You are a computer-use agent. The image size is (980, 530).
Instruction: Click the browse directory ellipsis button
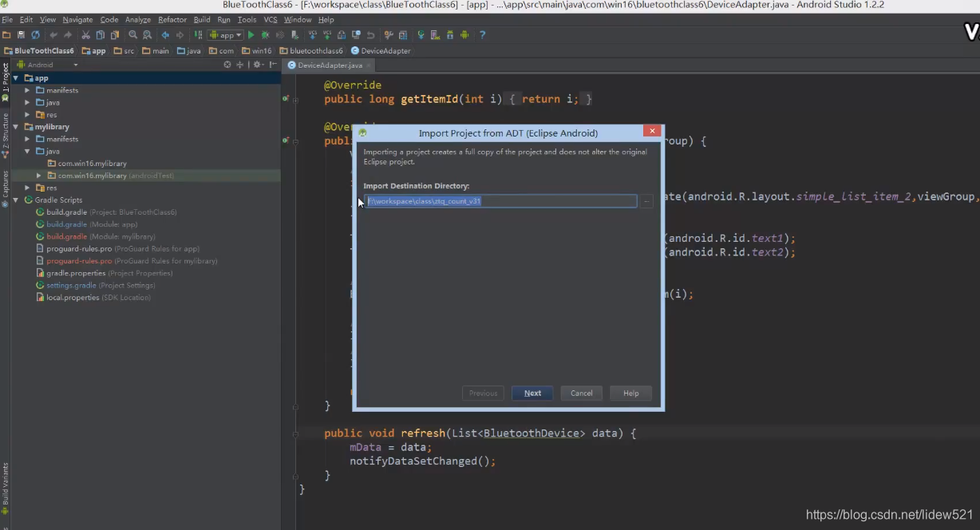click(x=646, y=201)
